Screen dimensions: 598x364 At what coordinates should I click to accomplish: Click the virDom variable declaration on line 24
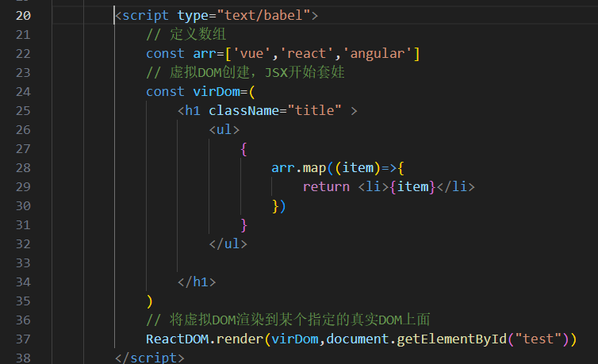point(217,92)
